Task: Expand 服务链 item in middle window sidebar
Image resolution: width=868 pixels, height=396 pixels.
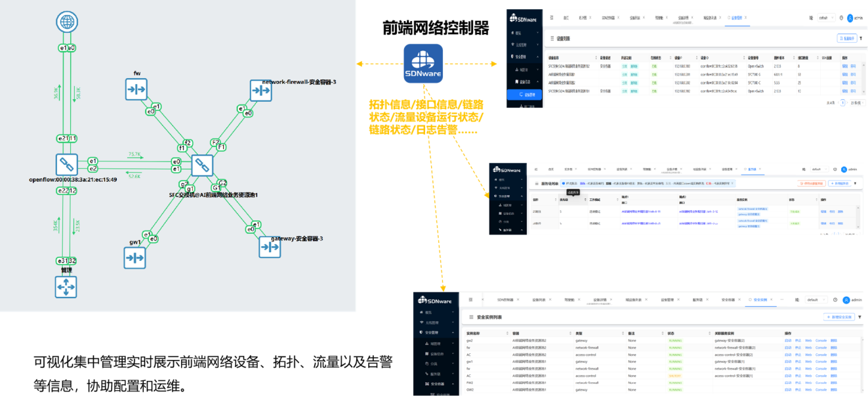Action: [508, 230]
